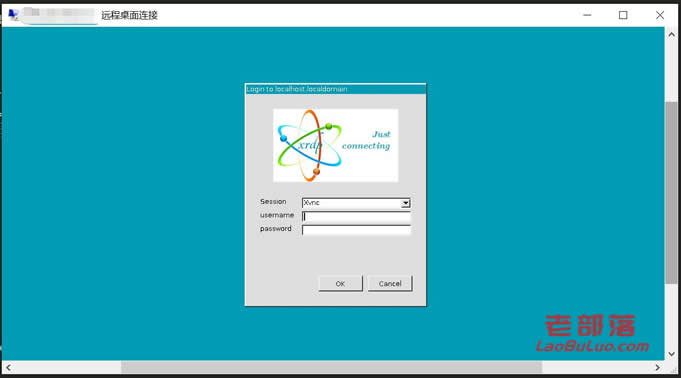The image size is (681, 378).
Task: Click the horizontal scrollbar left arrow
Action: click(x=8, y=368)
